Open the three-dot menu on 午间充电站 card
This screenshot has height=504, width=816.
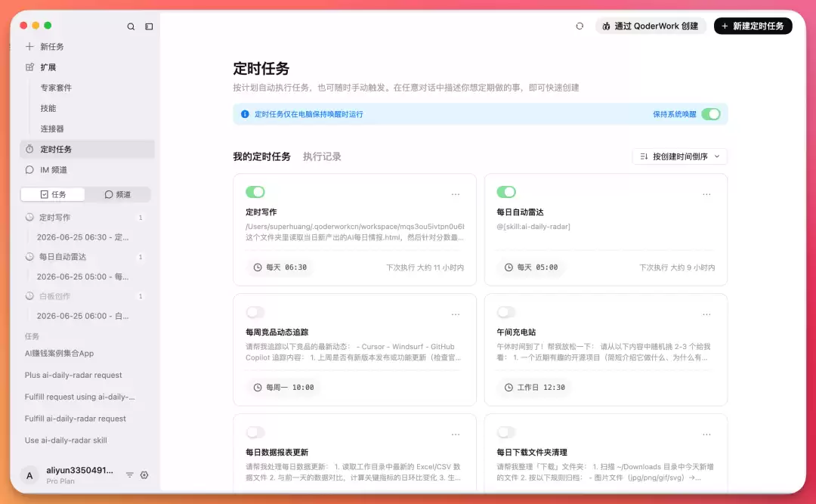[706, 314]
